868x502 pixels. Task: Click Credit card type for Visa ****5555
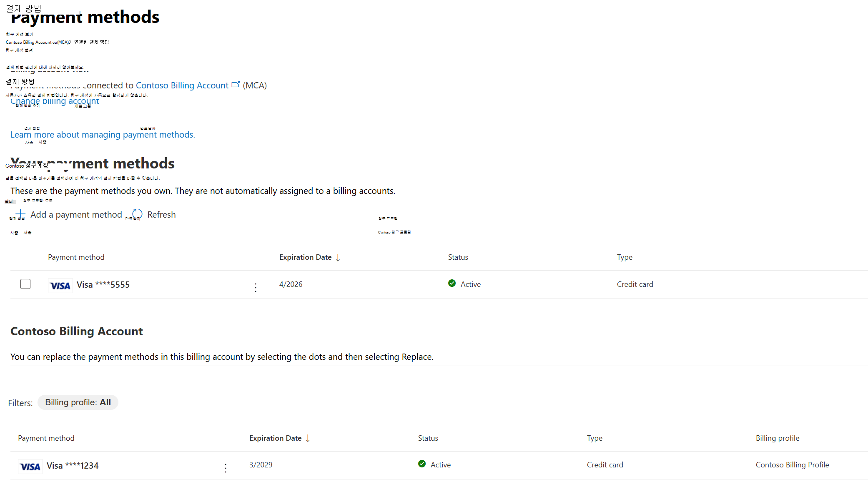pos(635,284)
